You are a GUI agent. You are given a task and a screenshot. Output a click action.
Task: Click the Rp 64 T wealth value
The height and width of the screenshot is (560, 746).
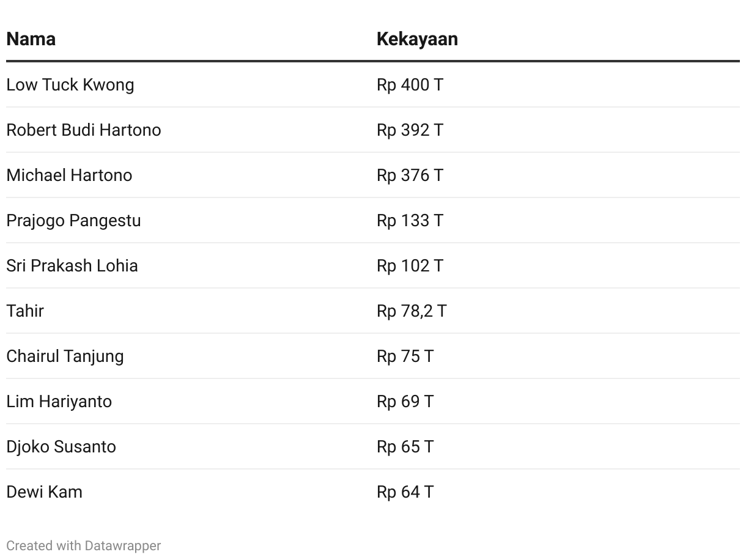[x=405, y=492]
